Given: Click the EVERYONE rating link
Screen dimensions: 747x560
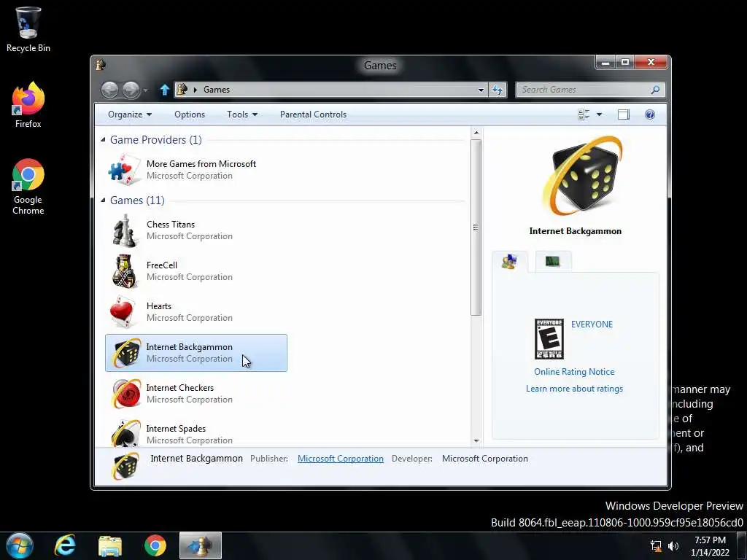Looking at the screenshot, I should (x=592, y=324).
